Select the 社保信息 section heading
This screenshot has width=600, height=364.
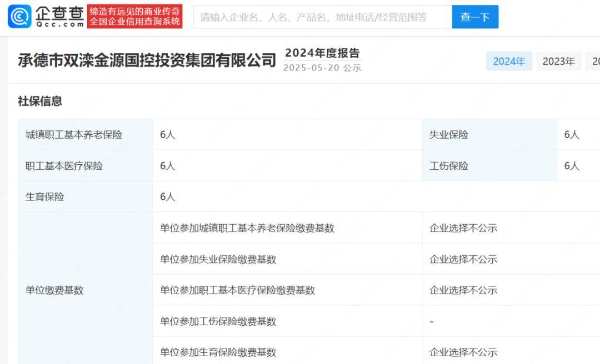40,101
